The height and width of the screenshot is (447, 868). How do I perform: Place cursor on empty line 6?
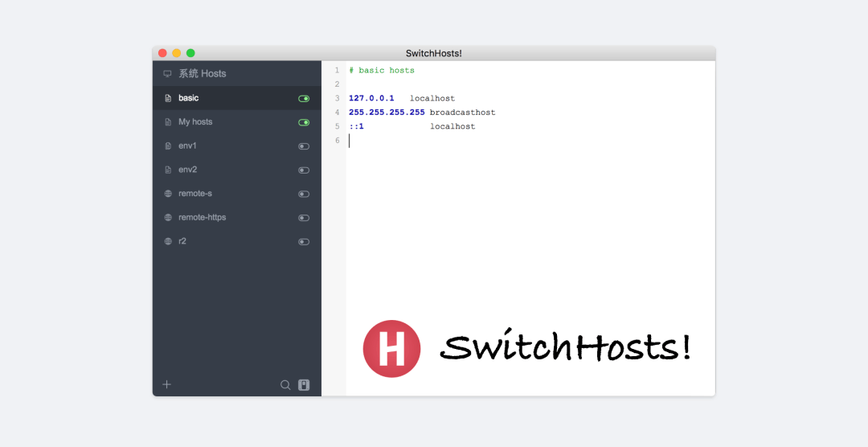(530, 141)
